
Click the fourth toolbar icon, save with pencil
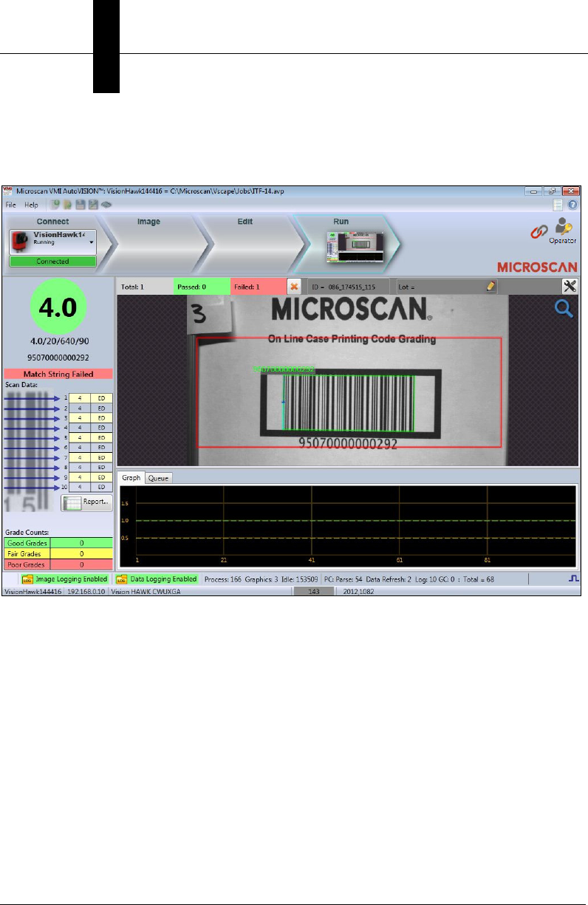coord(93,205)
